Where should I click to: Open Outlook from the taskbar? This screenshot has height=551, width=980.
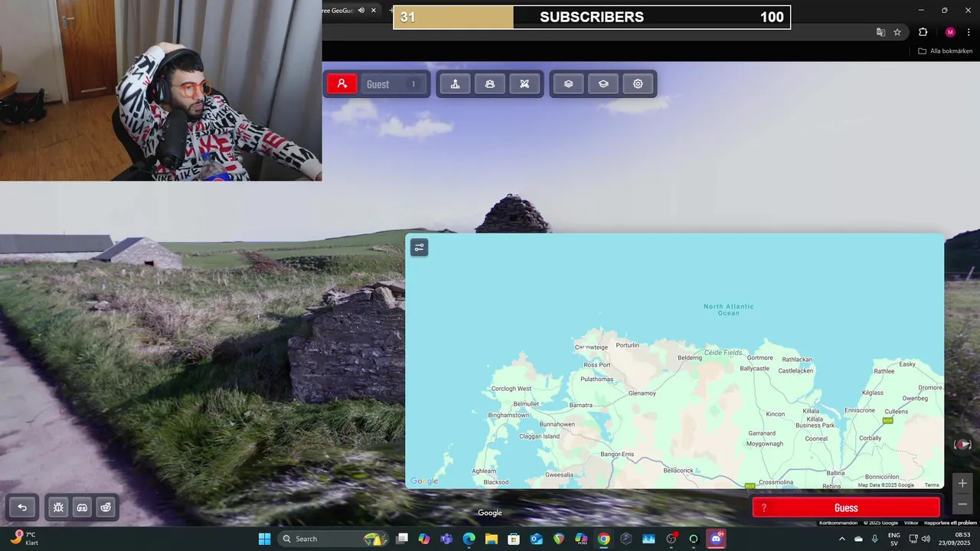coord(536,539)
